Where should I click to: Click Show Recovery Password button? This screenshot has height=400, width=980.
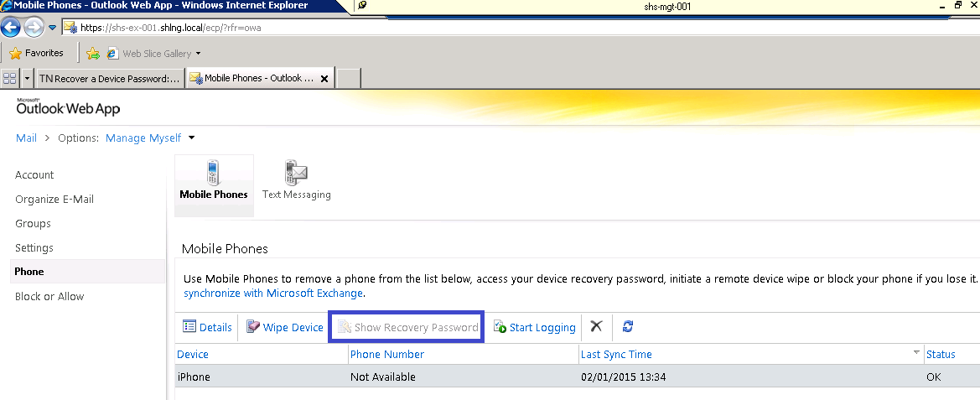pos(407,328)
